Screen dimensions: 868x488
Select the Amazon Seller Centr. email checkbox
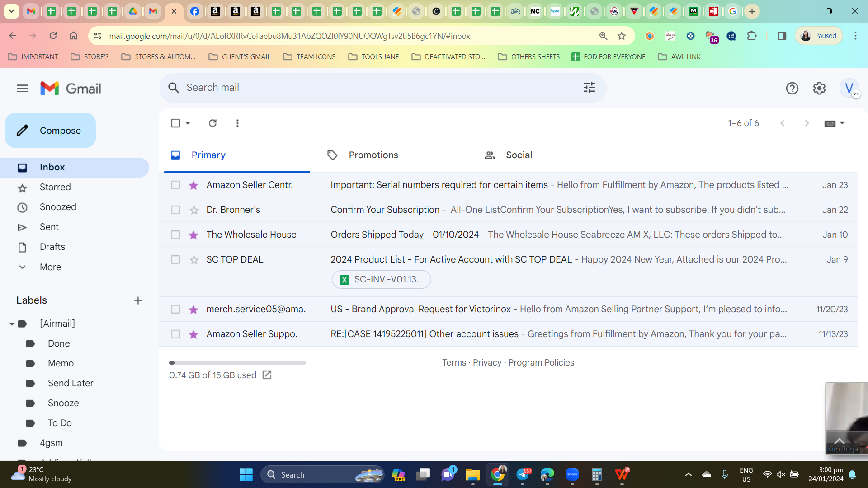[175, 185]
